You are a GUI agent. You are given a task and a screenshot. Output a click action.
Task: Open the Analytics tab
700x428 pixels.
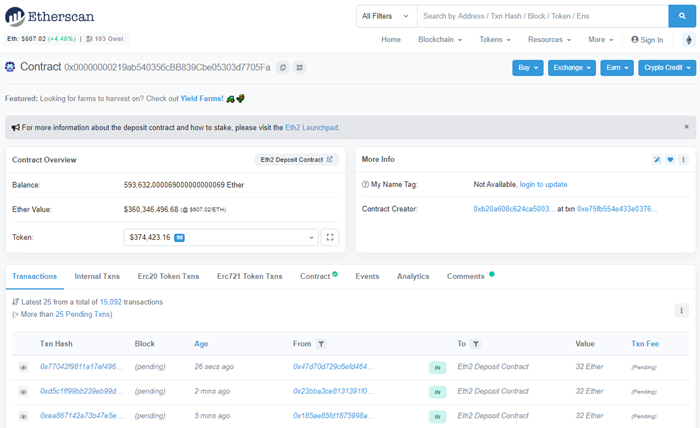point(413,276)
